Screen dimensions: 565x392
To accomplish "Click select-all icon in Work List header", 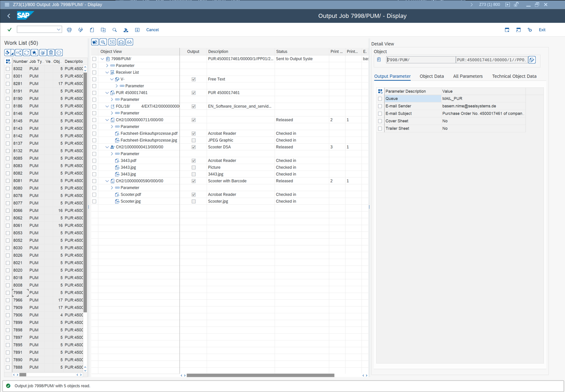I will click(x=8, y=61).
